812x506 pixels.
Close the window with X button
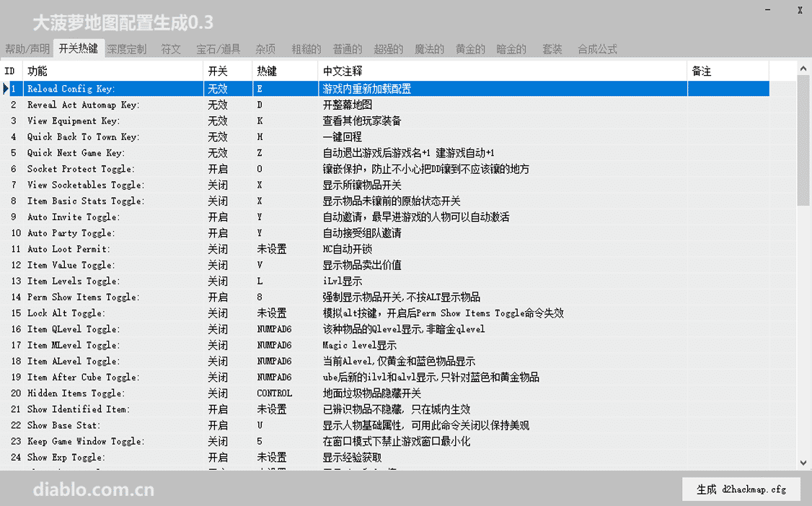click(800, 10)
